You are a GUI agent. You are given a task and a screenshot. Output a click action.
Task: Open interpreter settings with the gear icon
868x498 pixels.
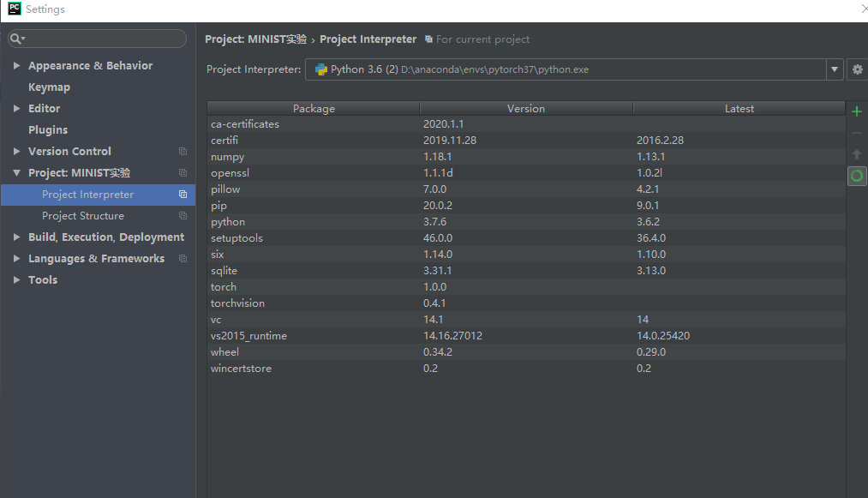tap(857, 69)
